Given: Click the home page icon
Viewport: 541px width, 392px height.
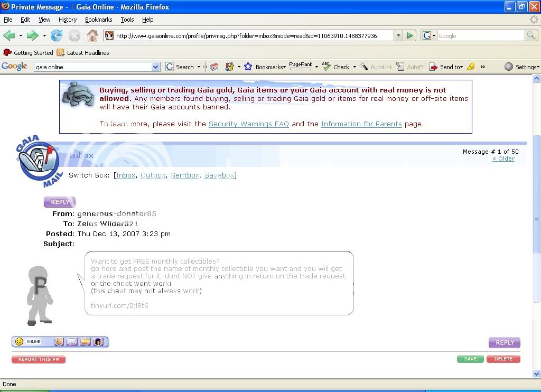Looking at the screenshot, I should click(x=92, y=36).
